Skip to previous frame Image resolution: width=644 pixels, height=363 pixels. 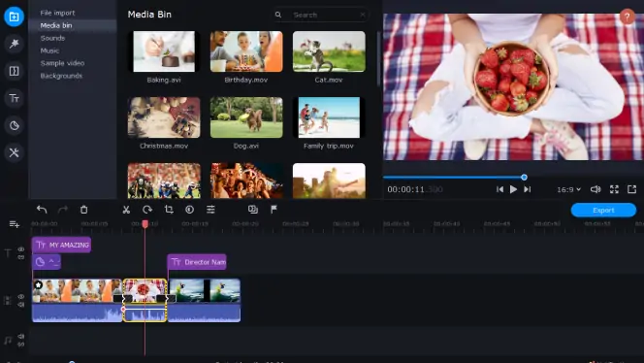(499, 189)
